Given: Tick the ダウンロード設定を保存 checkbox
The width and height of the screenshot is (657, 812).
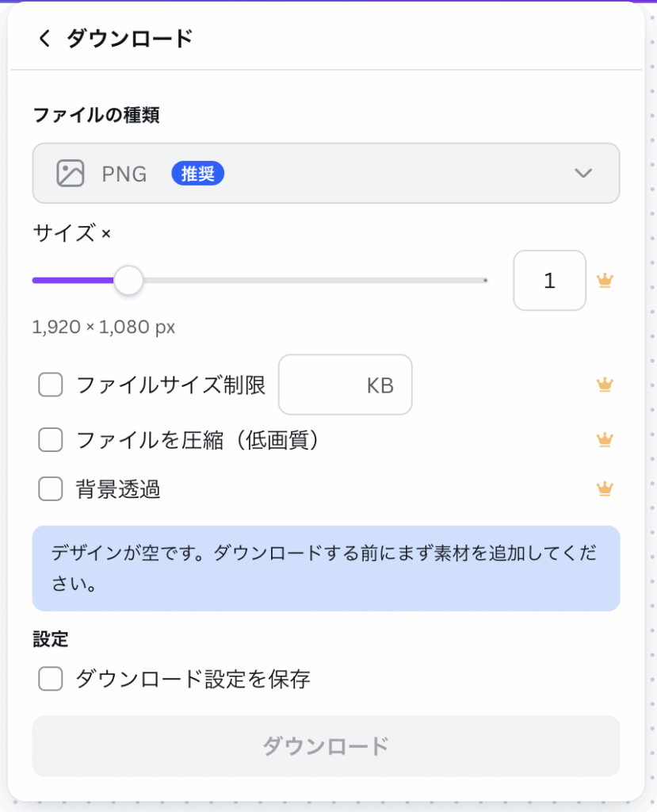Looking at the screenshot, I should tap(51, 679).
